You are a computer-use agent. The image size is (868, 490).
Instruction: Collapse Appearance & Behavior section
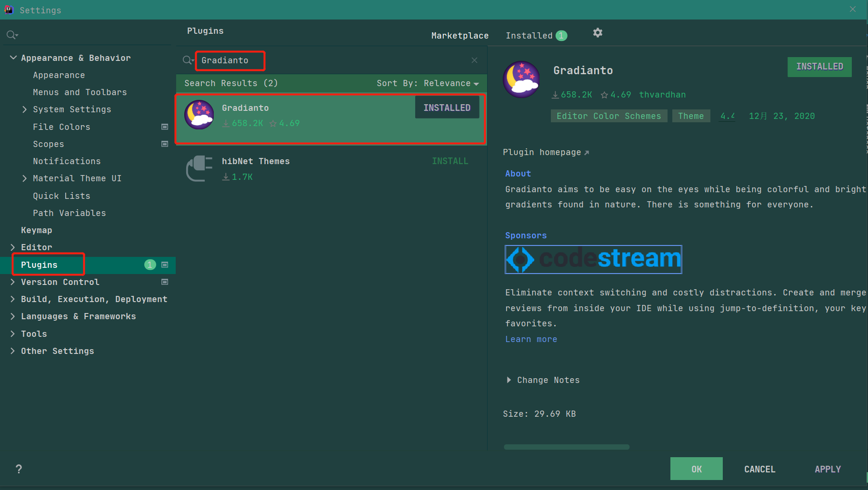[x=13, y=58]
